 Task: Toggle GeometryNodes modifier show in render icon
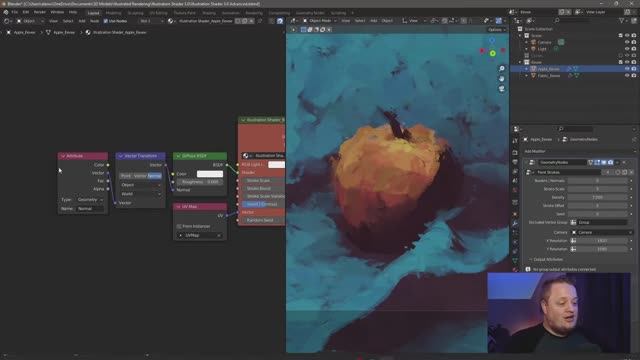tap(611, 162)
